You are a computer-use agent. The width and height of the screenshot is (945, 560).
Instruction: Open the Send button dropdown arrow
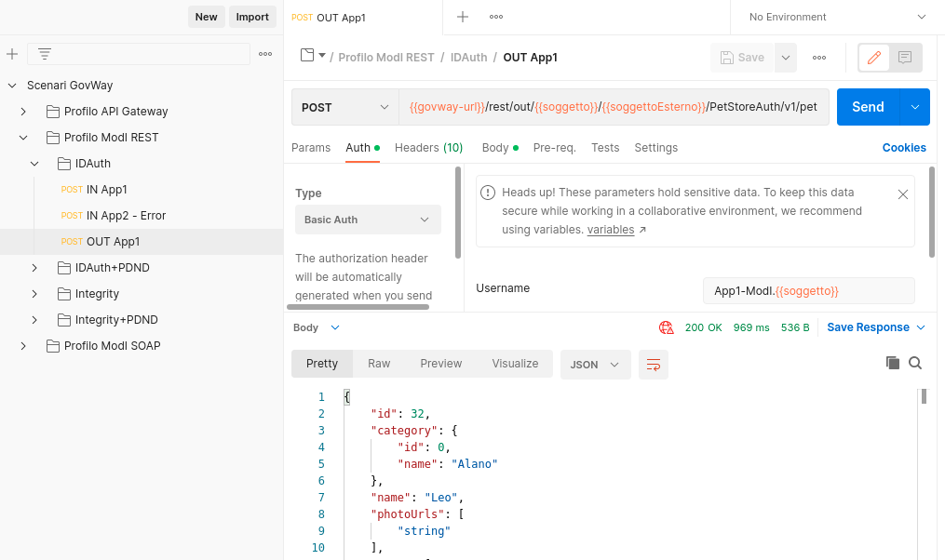click(x=915, y=107)
